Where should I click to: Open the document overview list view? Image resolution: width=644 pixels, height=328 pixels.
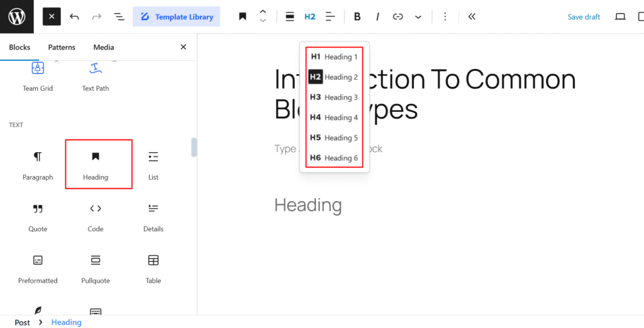tap(119, 17)
